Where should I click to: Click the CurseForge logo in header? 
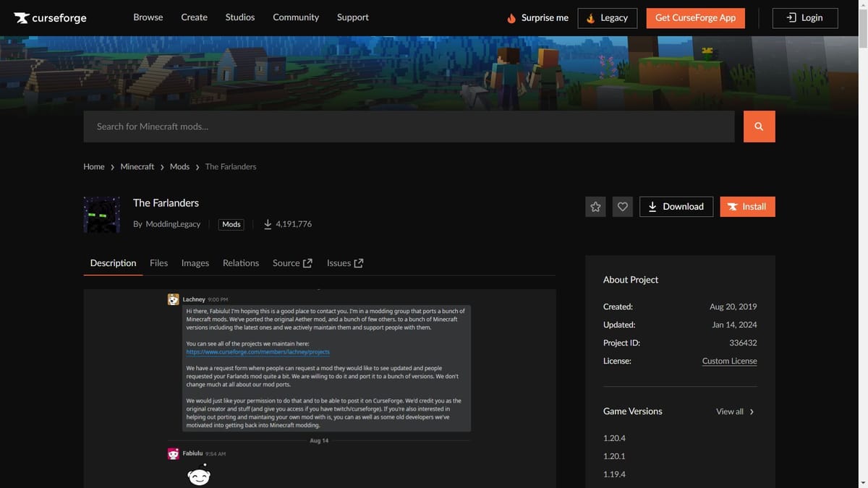click(x=50, y=18)
